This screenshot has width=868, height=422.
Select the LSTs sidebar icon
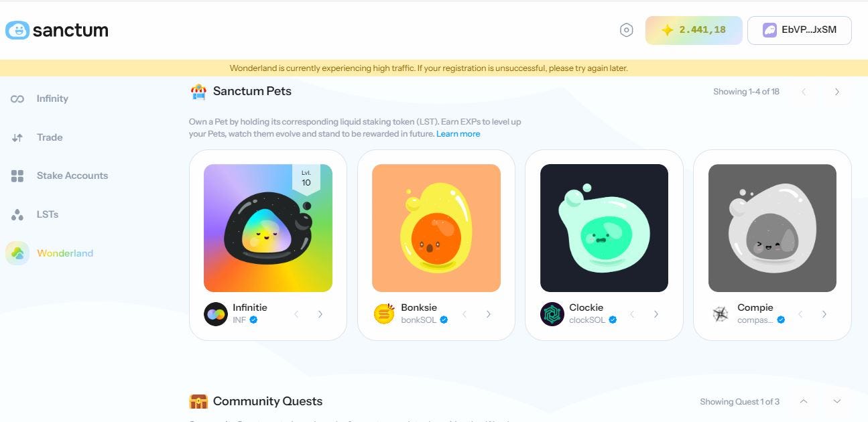coord(17,214)
